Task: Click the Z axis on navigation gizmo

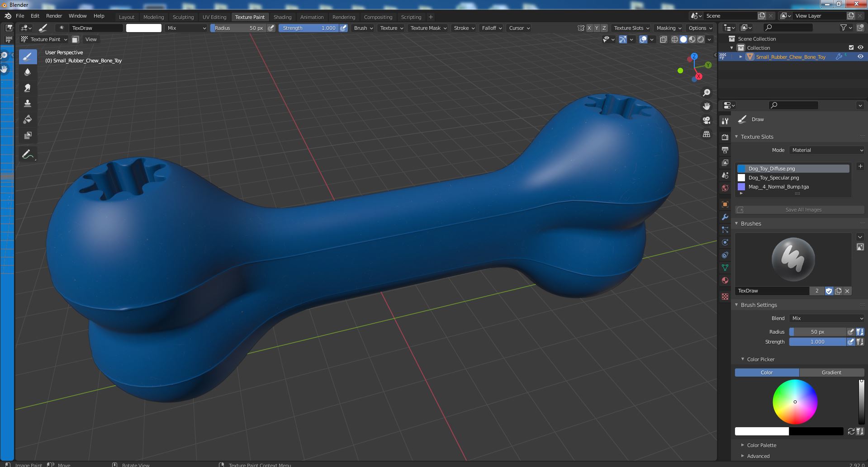Action: (694, 57)
